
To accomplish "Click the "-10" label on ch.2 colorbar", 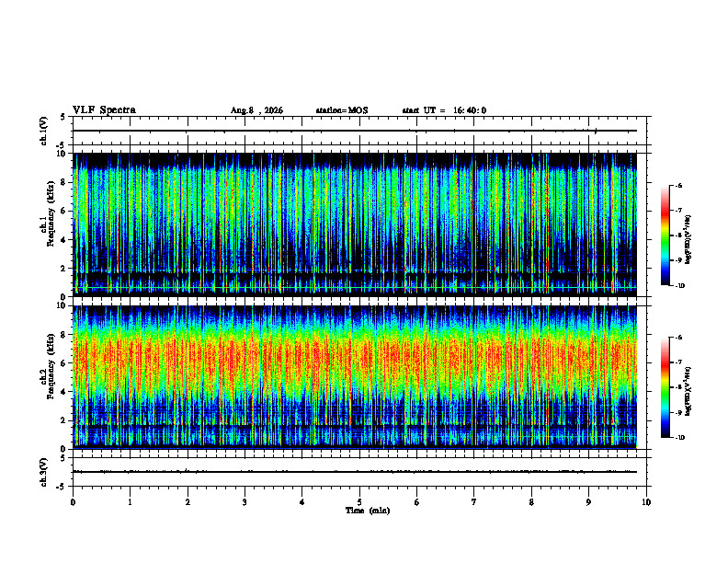I will point(679,438).
